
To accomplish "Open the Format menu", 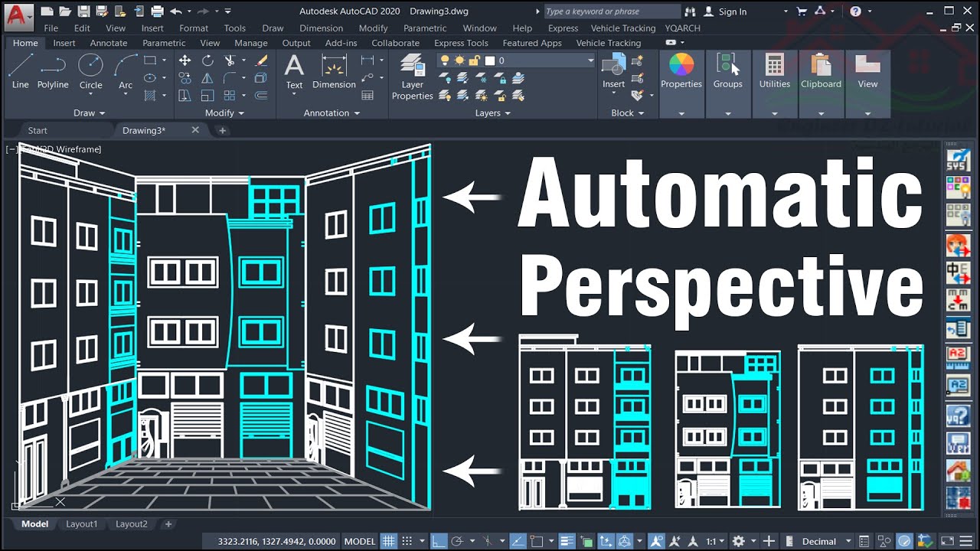I will click(194, 28).
